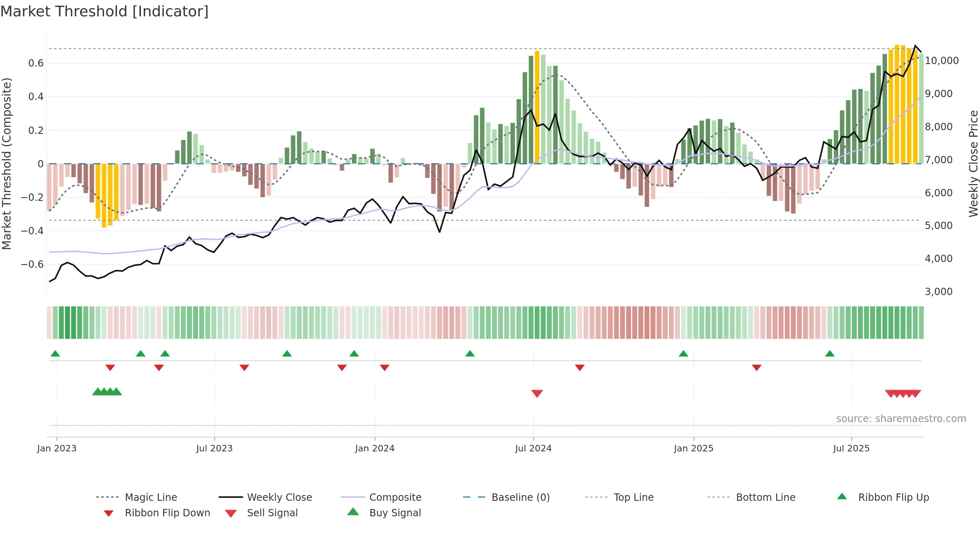Viewport: 980px width, 551px height.
Task: Click the red triangle icon beside Ribbon Flip Down
Action: pyautogui.click(x=109, y=513)
